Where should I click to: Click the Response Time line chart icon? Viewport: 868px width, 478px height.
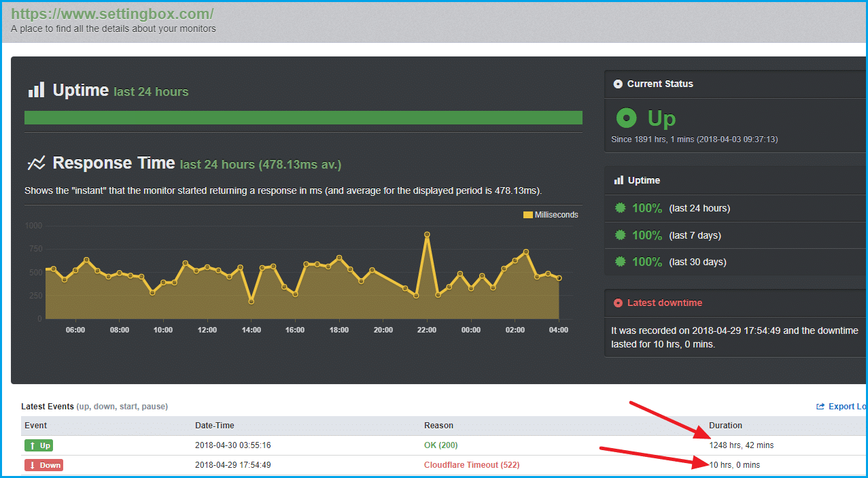36,163
